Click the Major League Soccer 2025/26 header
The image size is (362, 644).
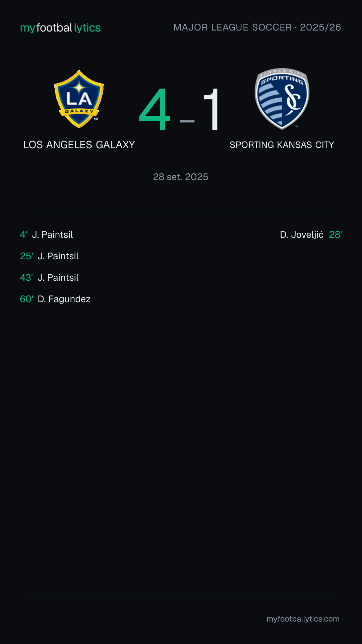coord(257,28)
